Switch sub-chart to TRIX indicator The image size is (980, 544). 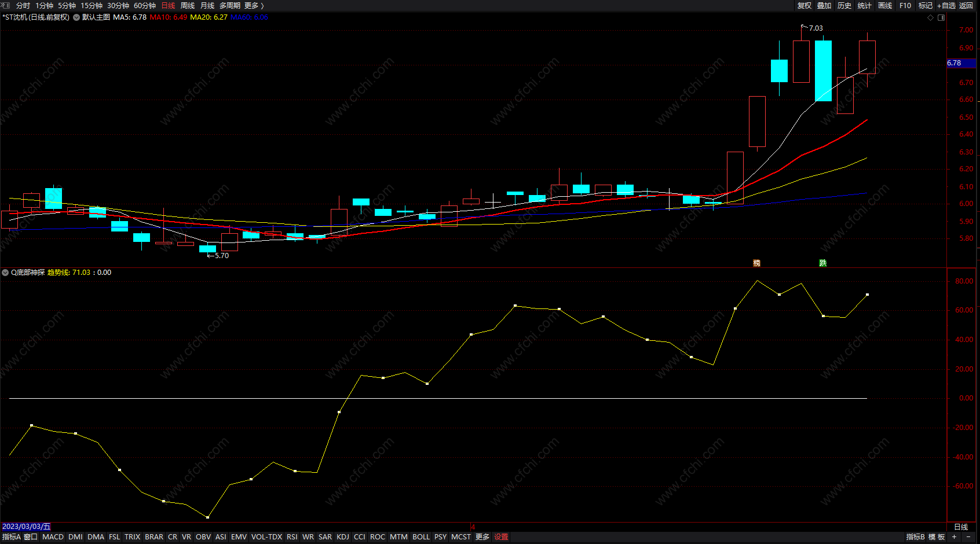tap(133, 537)
